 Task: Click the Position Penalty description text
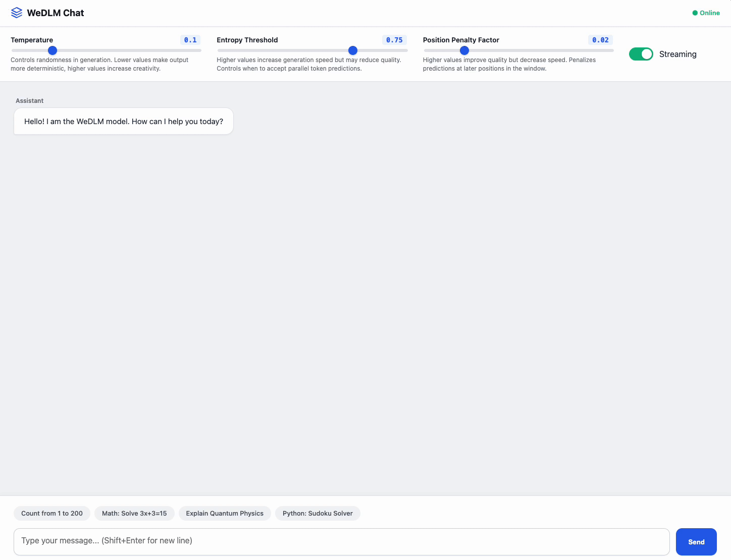tap(509, 64)
